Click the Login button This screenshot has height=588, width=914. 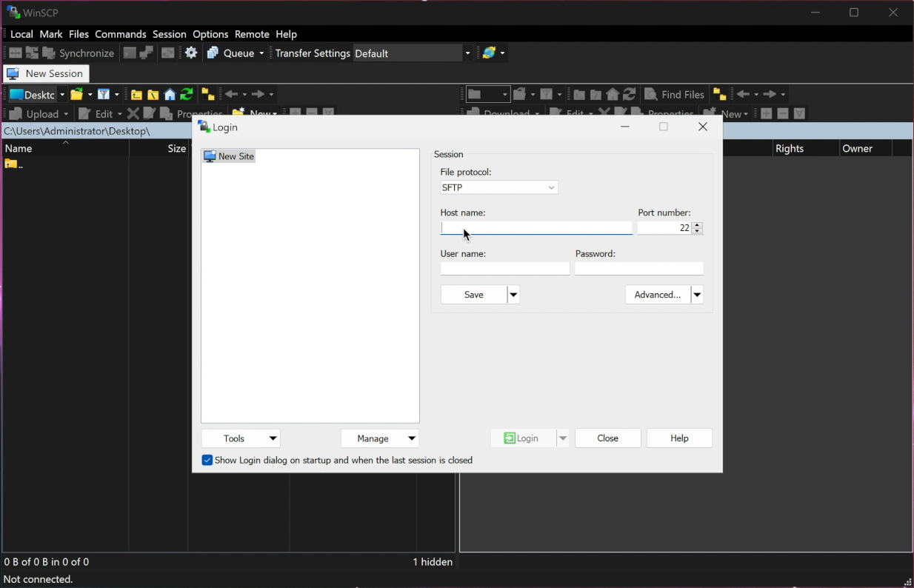click(524, 438)
